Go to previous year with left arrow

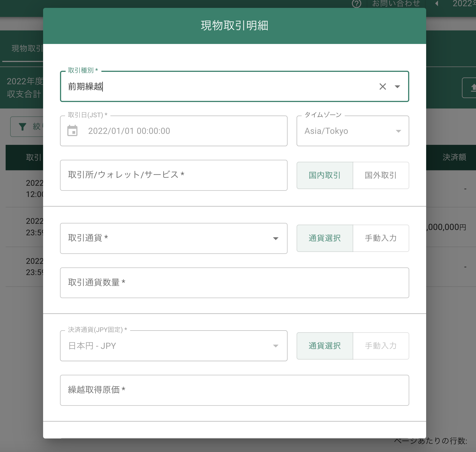437,3
